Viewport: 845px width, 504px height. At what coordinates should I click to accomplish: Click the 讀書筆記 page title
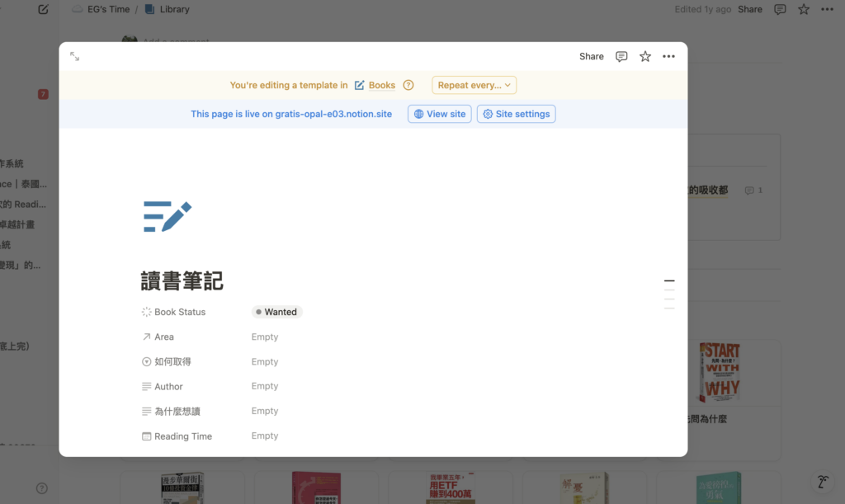(x=182, y=280)
